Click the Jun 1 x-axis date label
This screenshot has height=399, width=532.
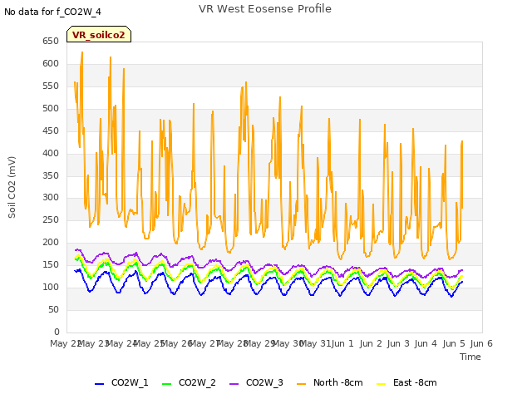point(342,343)
